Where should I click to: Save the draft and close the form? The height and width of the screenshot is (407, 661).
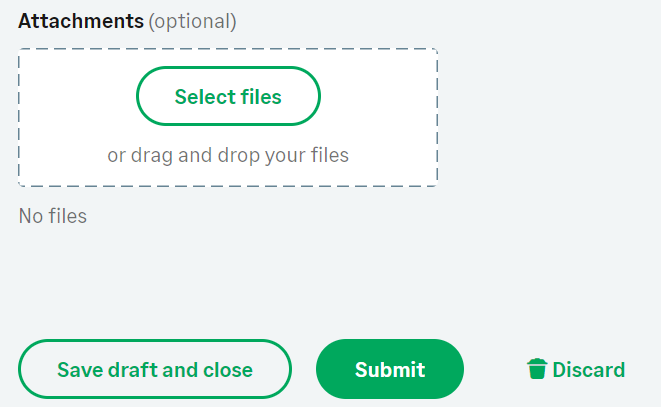[155, 370]
